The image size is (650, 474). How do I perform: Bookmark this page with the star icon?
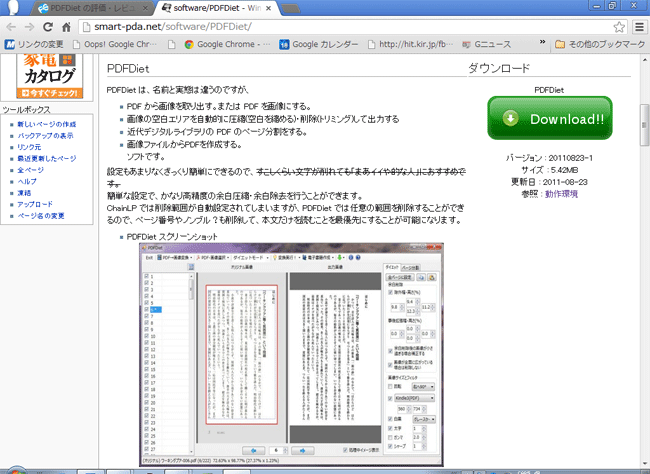[619, 27]
